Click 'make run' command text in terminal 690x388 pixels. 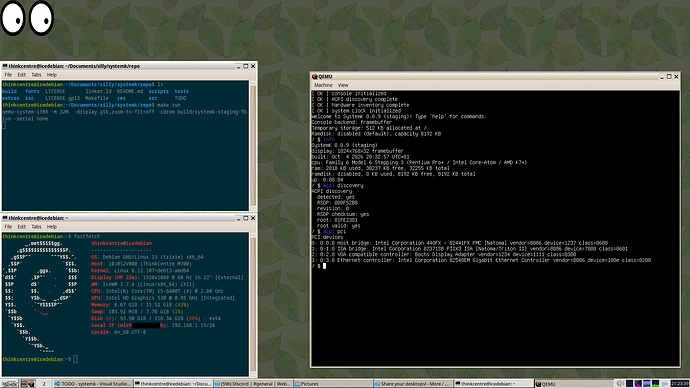169,105
